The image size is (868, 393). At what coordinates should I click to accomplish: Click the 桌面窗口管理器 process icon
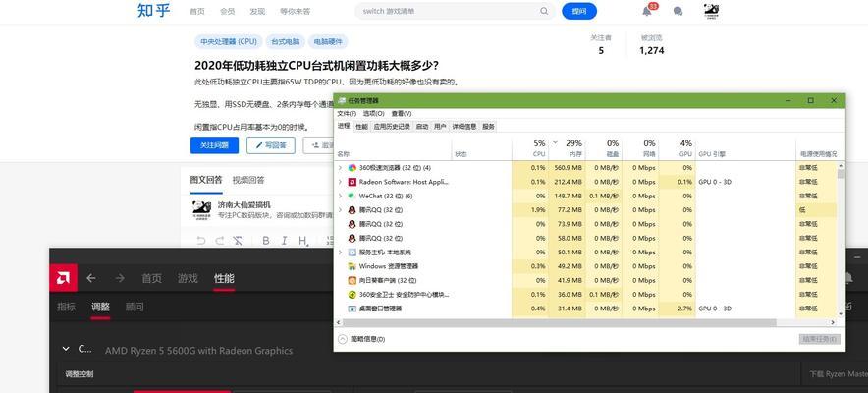pos(353,309)
